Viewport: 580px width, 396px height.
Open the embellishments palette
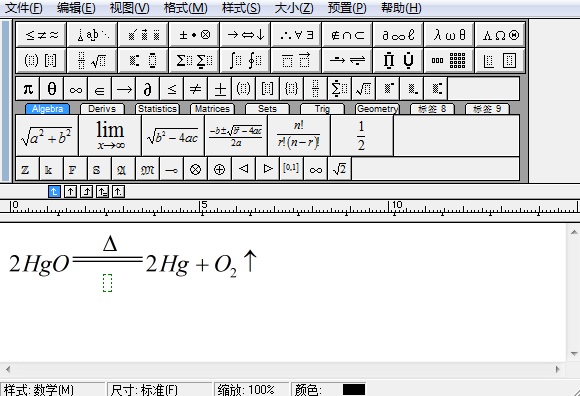(144, 34)
